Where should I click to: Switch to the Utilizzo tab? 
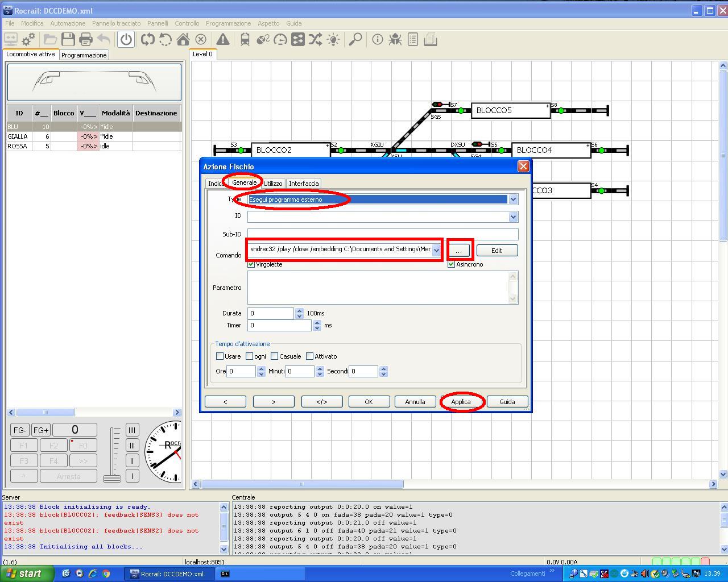[x=272, y=184]
